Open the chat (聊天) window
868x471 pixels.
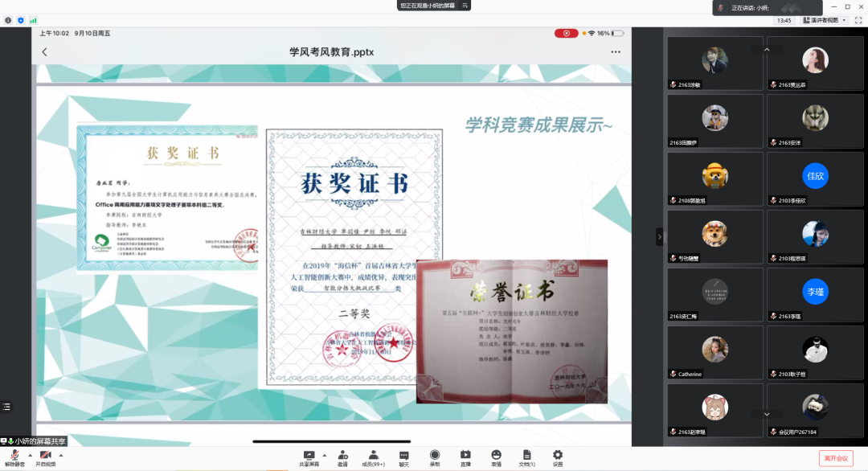click(404, 457)
